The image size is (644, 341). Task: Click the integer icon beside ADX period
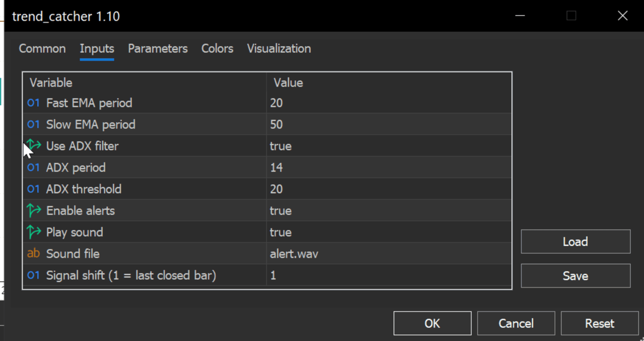click(34, 168)
